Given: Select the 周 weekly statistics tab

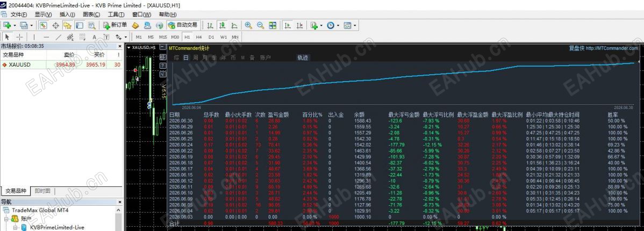Looking at the screenshot, I should pos(195,57).
